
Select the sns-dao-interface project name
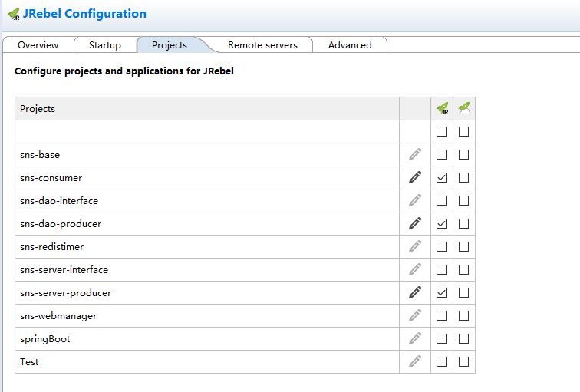pos(59,200)
